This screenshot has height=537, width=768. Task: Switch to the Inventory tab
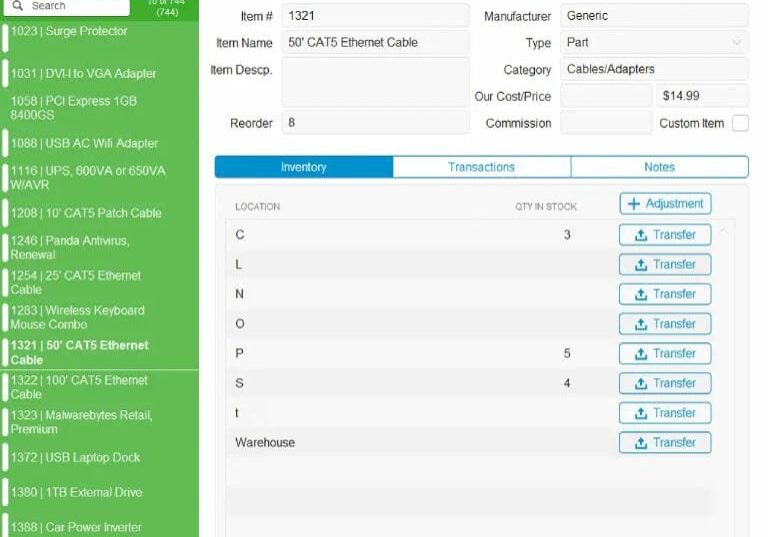coord(304,167)
